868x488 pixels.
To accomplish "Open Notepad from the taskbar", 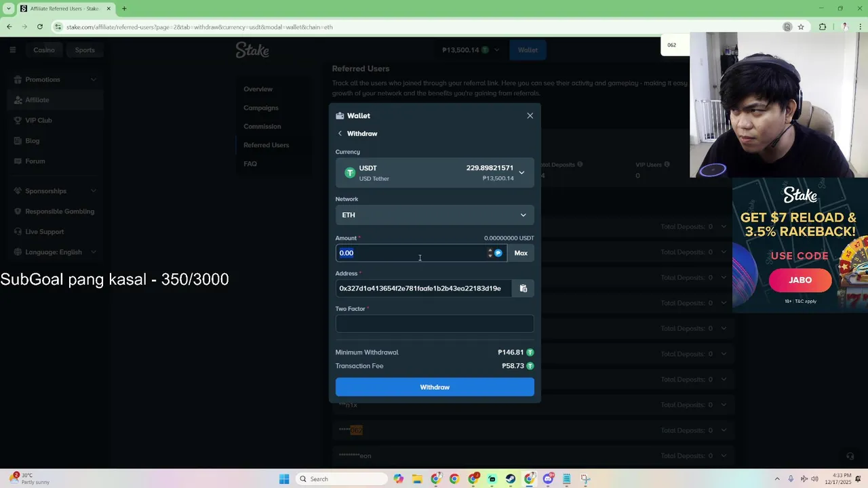I will point(566,479).
